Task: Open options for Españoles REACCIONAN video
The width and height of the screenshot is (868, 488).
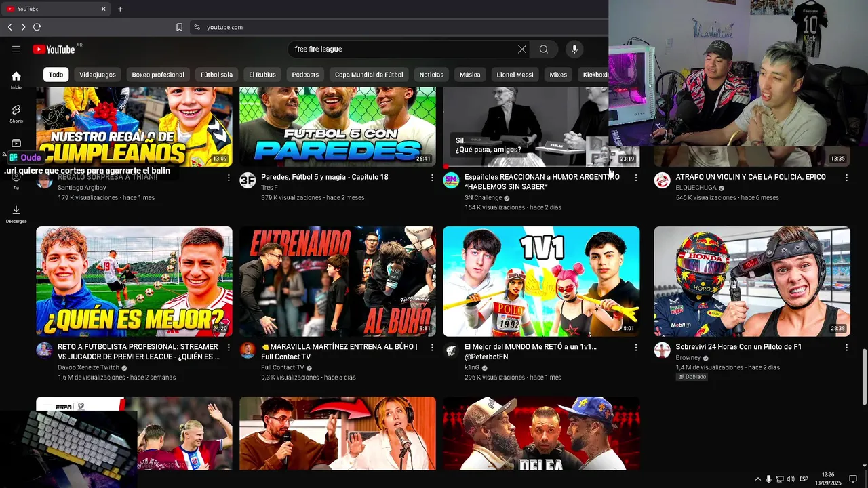Action: point(635,178)
